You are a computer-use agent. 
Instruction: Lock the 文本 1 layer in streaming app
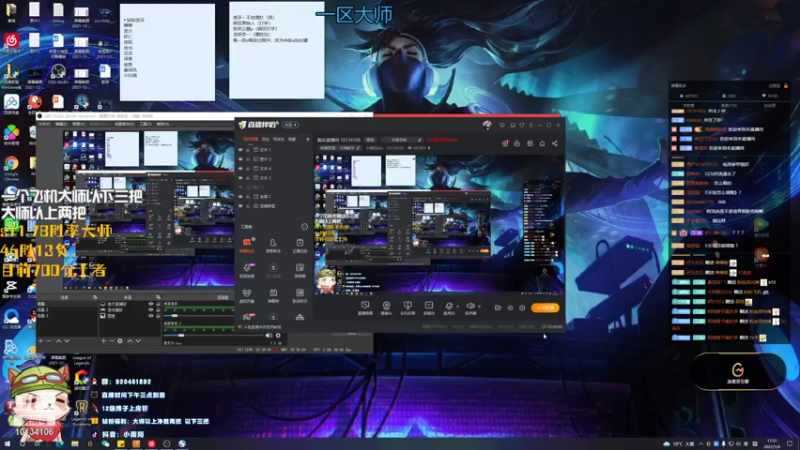(248, 150)
